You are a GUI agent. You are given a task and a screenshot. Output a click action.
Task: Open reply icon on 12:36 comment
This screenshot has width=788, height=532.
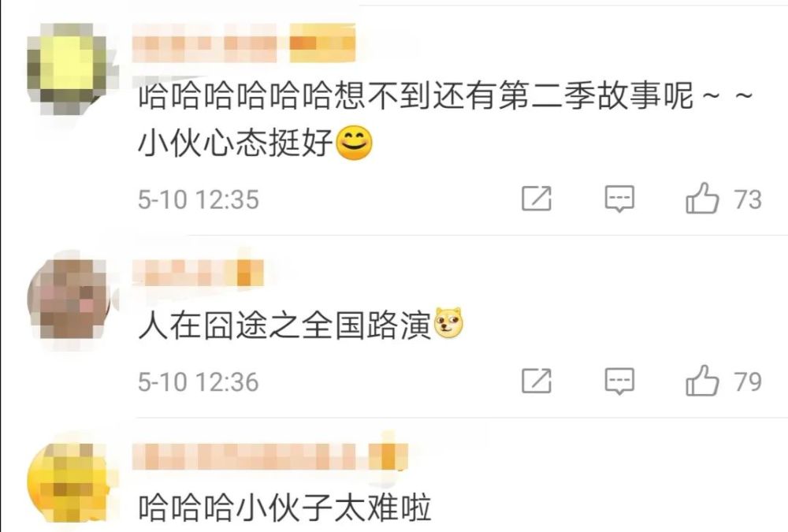[619, 381]
